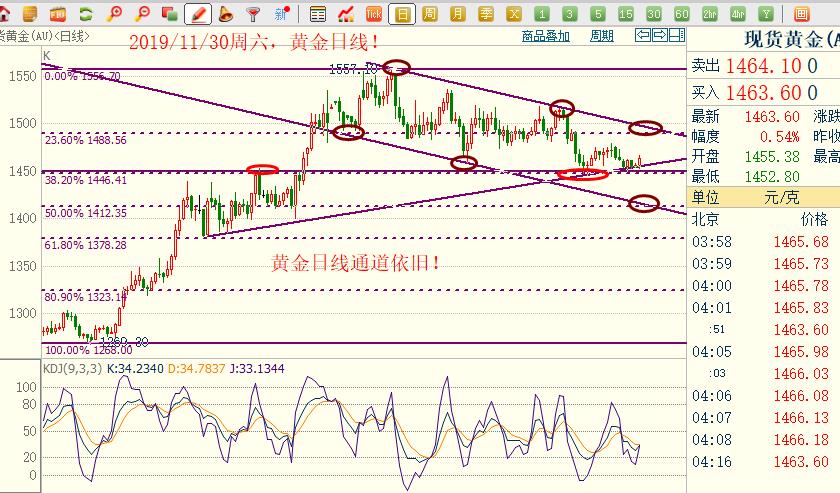Select the 5 minute period button

click(598, 14)
